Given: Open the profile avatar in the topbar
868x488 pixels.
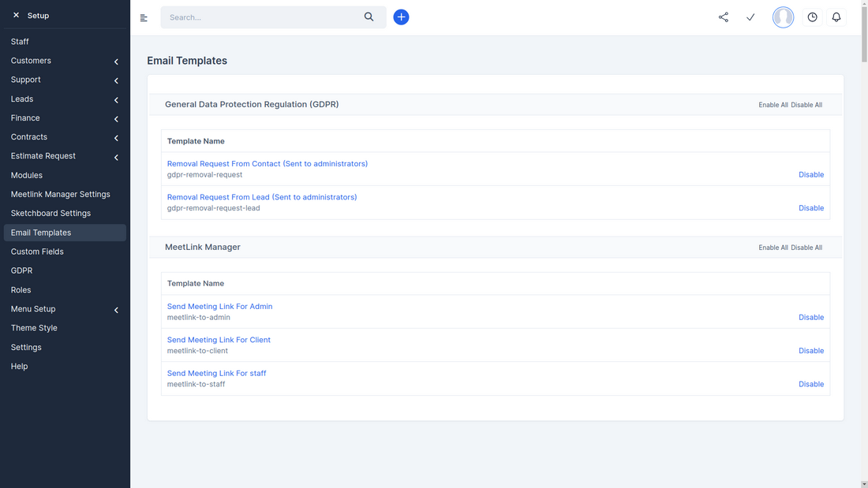Looking at the screenshot, I should point(783,17).
